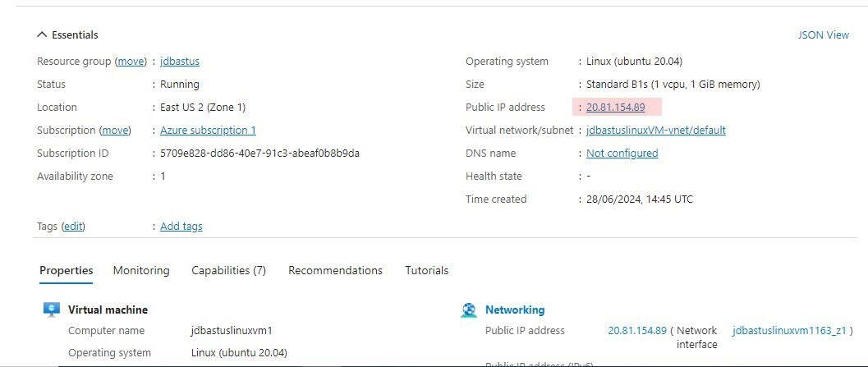
Task: Click the Add tags link
Action: [x=181, y=227]
